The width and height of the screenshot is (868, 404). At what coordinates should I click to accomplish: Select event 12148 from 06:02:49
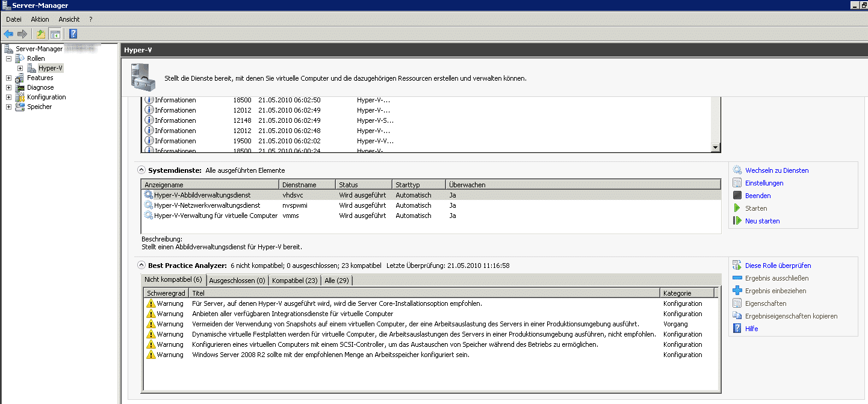click(x=427, y=120)
